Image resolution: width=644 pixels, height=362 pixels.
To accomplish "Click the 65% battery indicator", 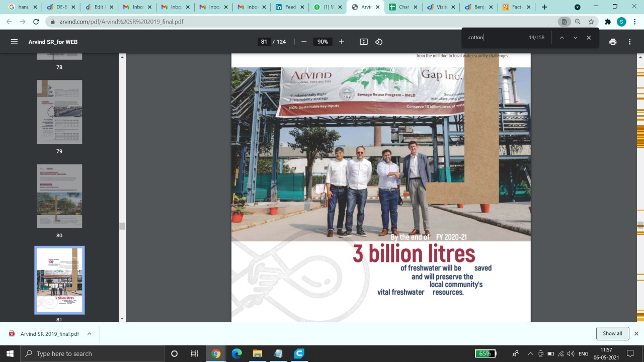I will (x=486, y=353).
